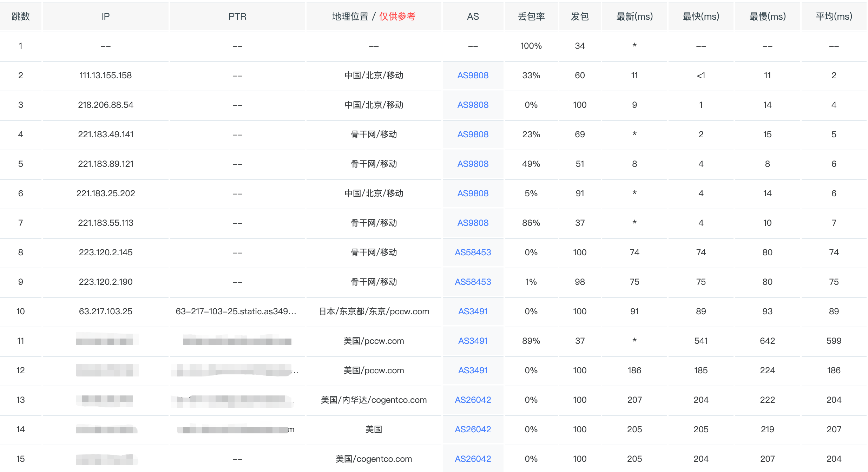Image resolution: width=868 pixels, height=472 pixels.
Task: Click the 跳数 column header
Action: (20, 17)
